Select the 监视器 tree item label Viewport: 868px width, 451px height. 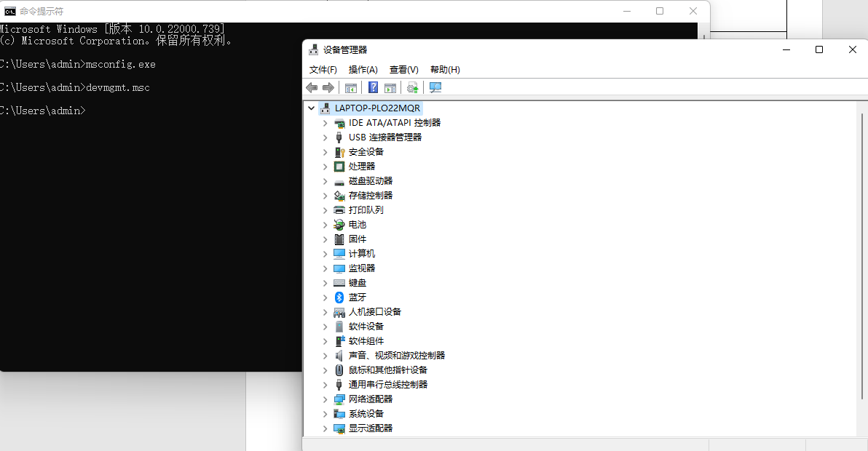362,268
